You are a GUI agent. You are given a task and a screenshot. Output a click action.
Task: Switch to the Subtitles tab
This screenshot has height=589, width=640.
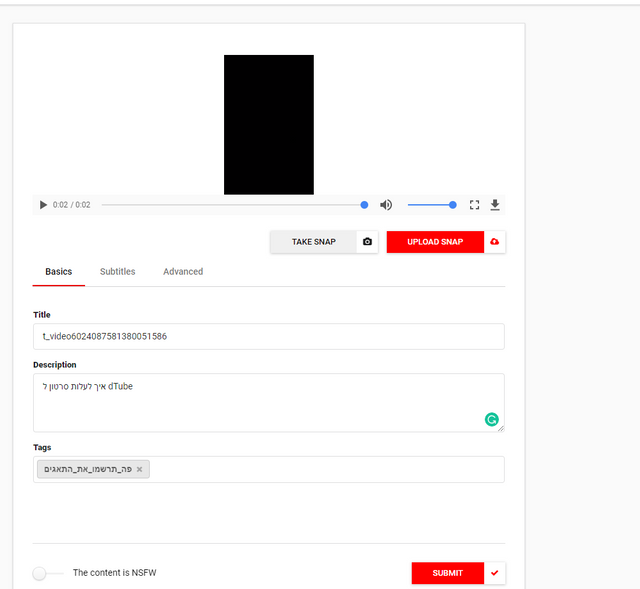(118, 271)
